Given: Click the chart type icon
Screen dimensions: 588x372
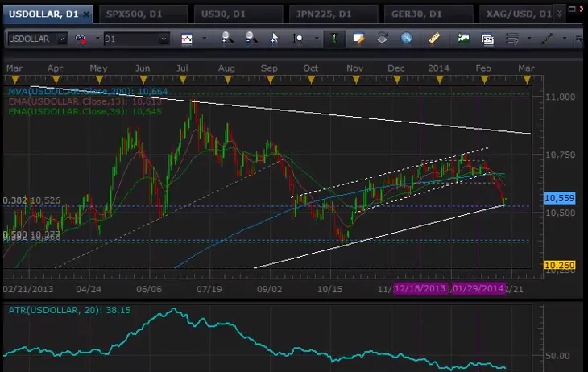Looking at the screenshot, I should pos(187,39).
